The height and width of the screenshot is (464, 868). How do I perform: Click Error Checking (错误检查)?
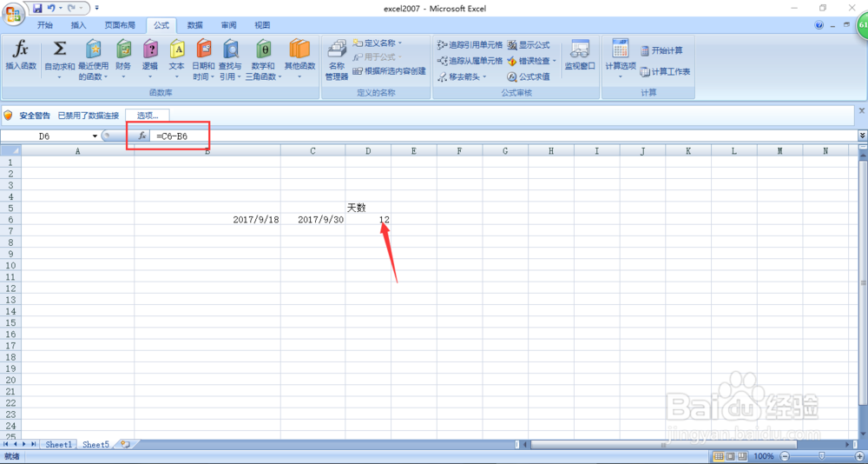click(x=529, y=61)
